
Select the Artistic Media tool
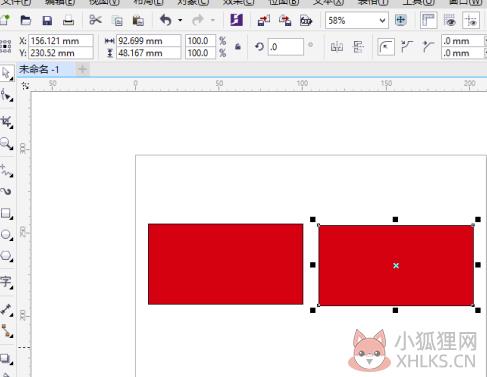coord(6,191)
